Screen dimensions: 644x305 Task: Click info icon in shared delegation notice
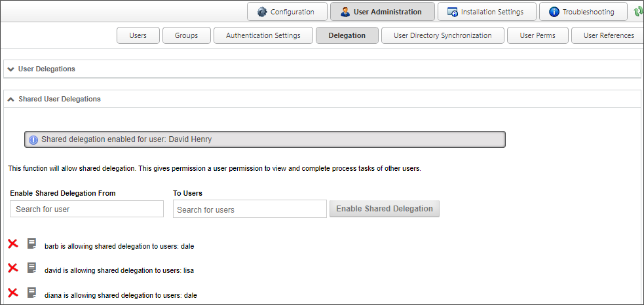click(33, 139)
